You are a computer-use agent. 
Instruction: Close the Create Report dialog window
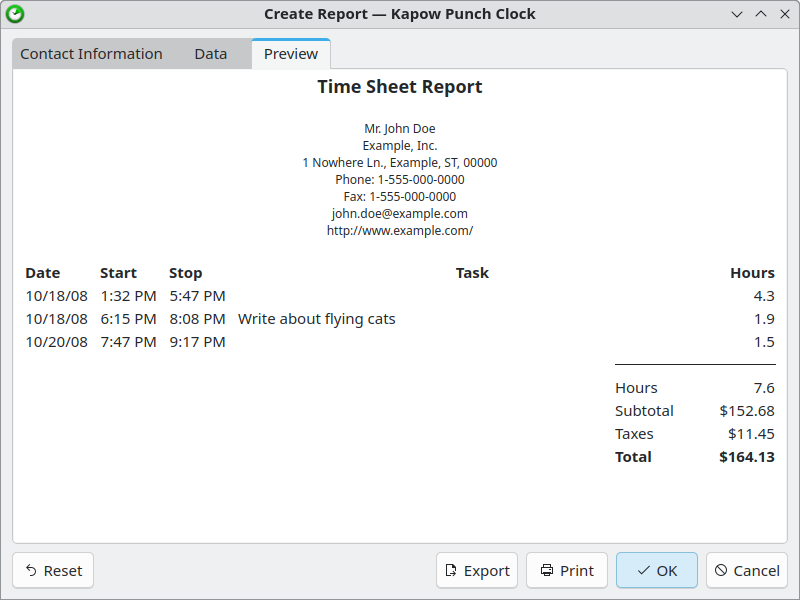pyautogui.click(x=783, y=14)
